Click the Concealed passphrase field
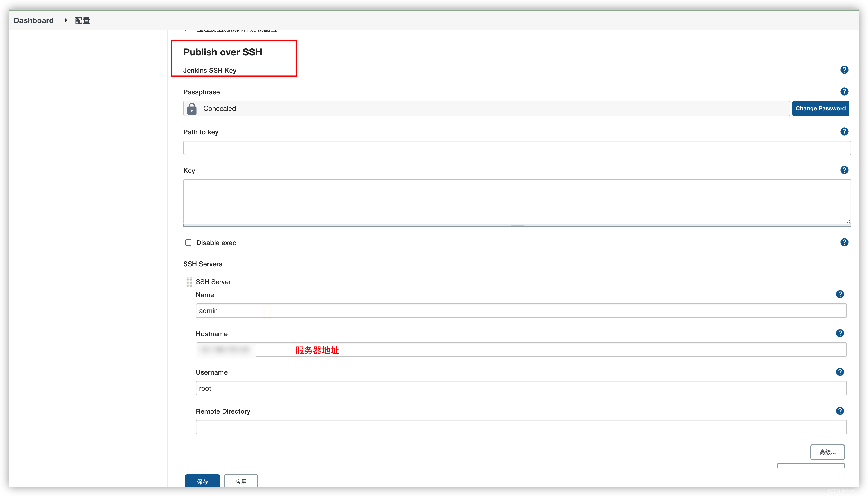Screen dimensions: 868x496 (486, 108)
